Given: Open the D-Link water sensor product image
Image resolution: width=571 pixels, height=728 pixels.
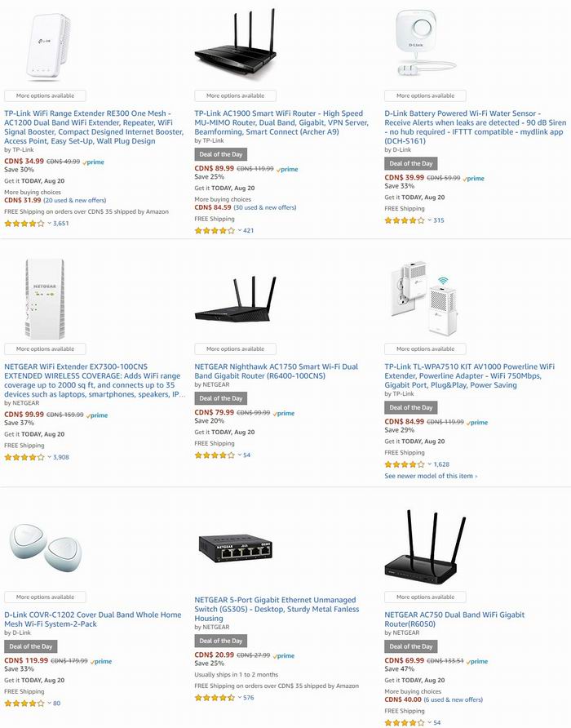Looking at the screenshot, I should (x=422, y=43).
